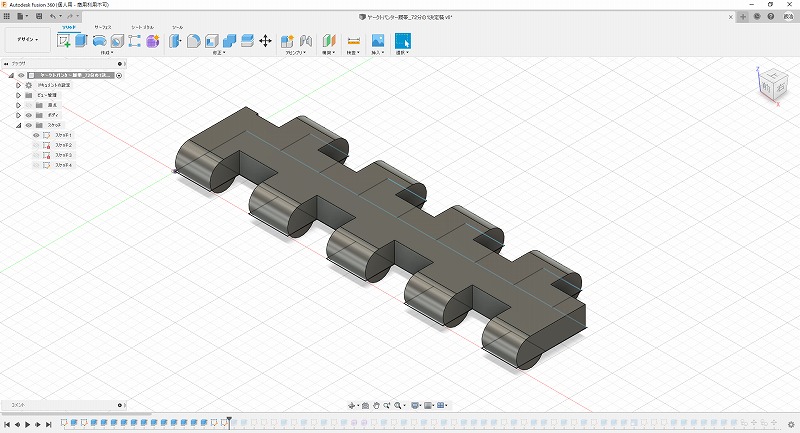Switch to the シートメタル tab
This screenshot has width=800, height=433.
tap(140, 27)
